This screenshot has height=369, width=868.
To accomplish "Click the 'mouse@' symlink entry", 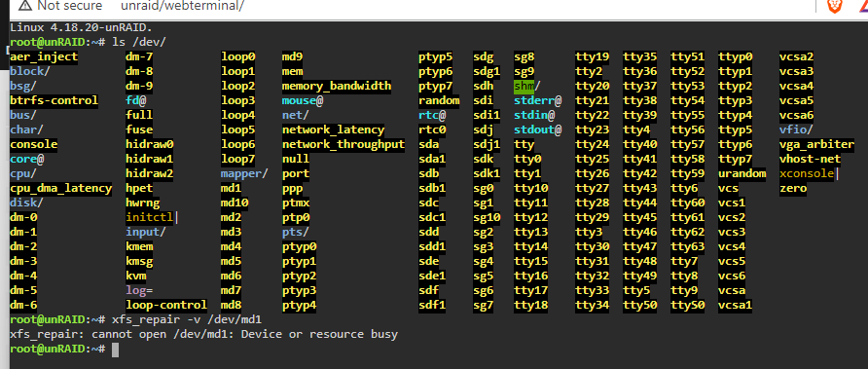I will click(303, 100).
